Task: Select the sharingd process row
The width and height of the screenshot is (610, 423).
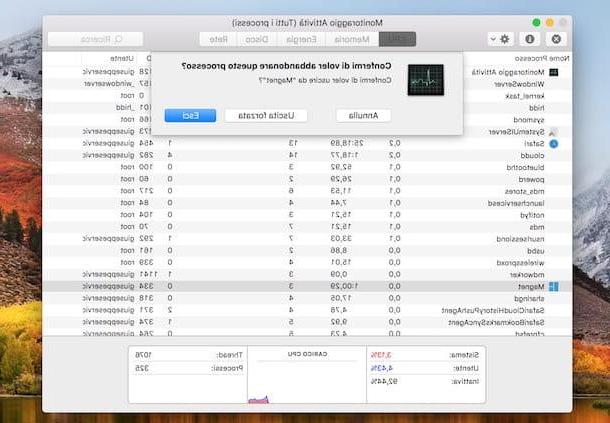Action: (307, 298)
